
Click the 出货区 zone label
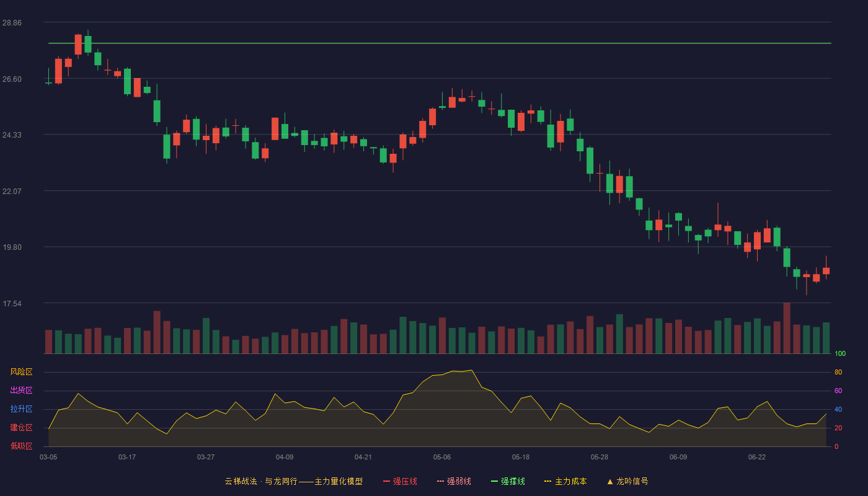point(21,391)
